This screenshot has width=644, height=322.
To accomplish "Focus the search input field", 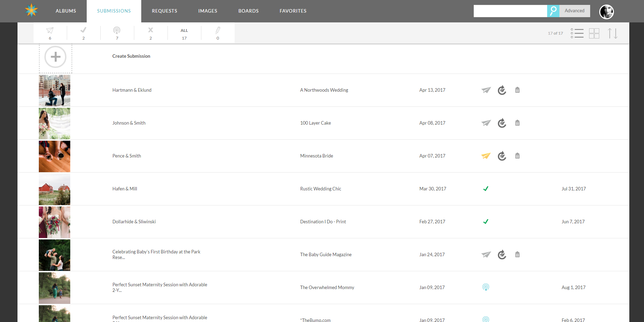I will (510, 11).
